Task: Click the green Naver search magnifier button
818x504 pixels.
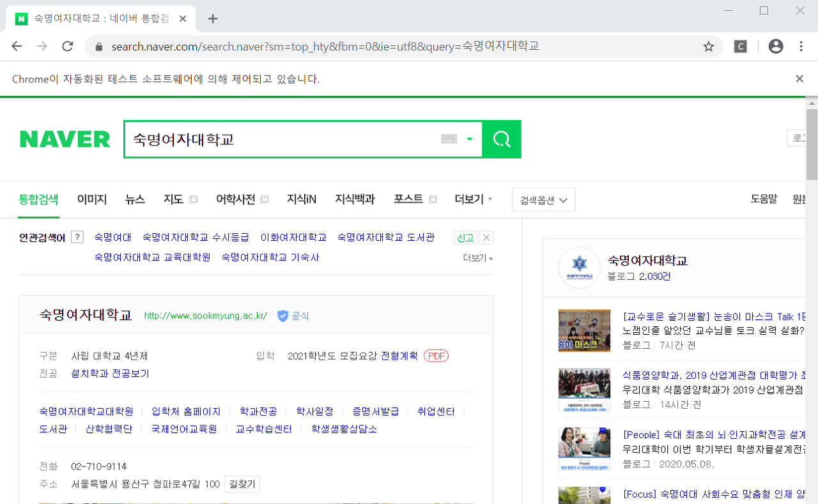Action: pyautogui.click(x=502, y=139)
